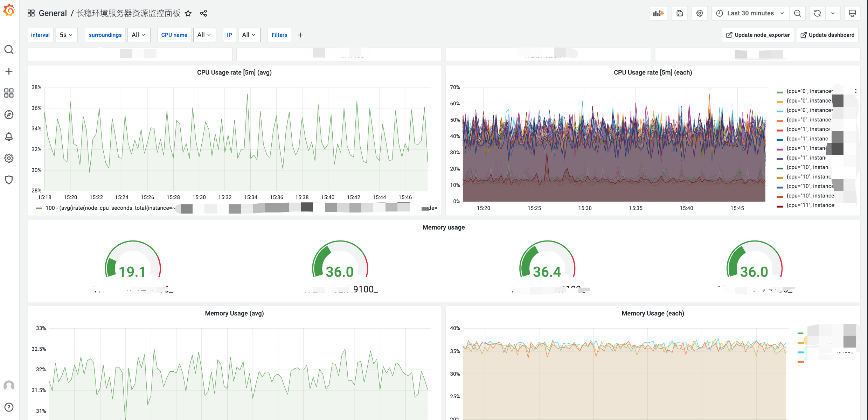Add an ad hoc filter with plus

(300, 35)
